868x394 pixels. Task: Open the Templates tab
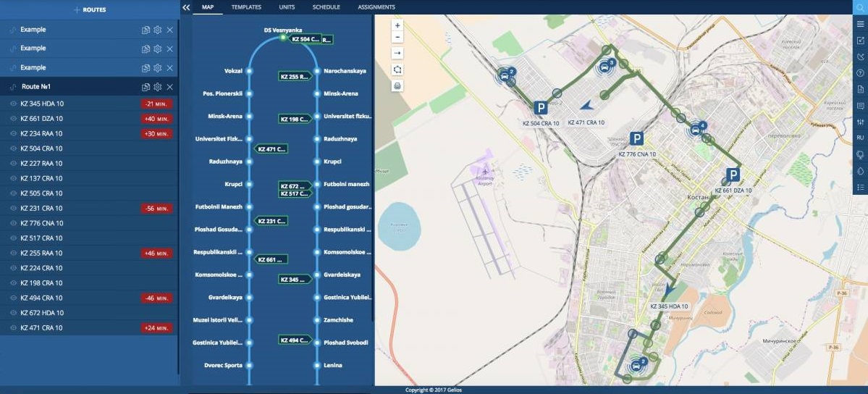[246, 7]
